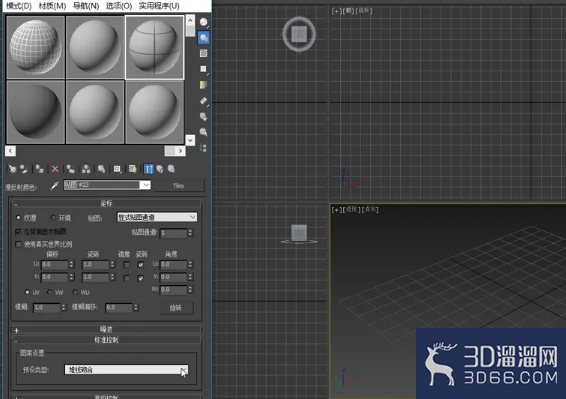Click the 旋转 (Rotate) button

point(176,308)
